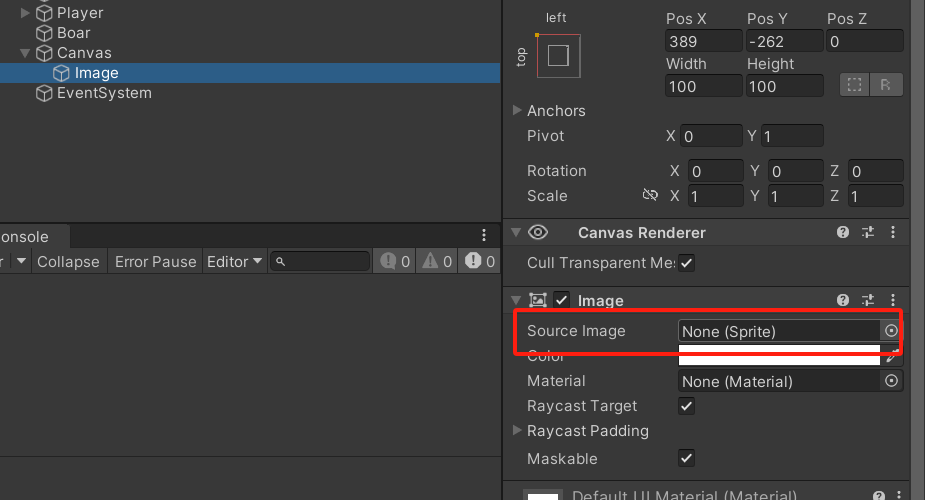Toggle Cull Transparent Mesh checkbox

click(686, 263)
